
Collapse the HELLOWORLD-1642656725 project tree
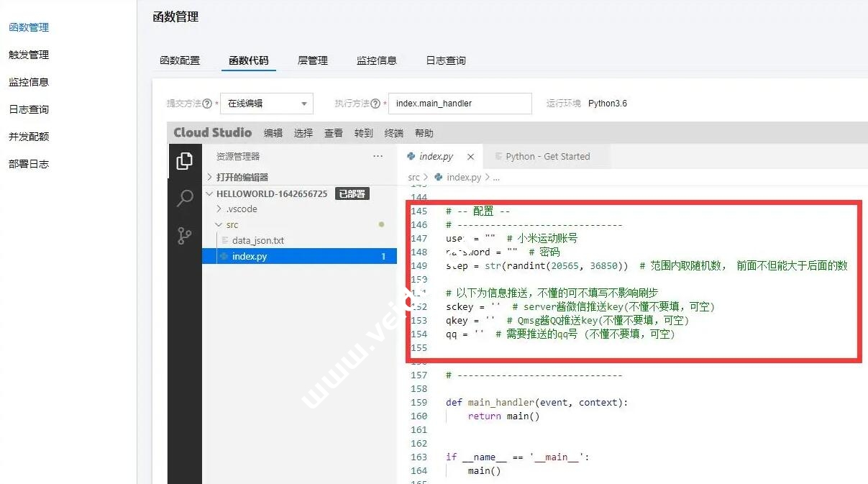209,193
